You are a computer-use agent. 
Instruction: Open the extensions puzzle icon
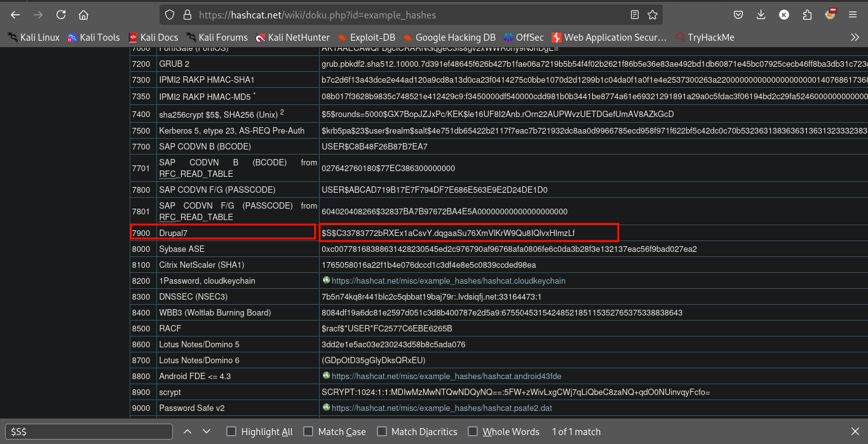[807, 15]
